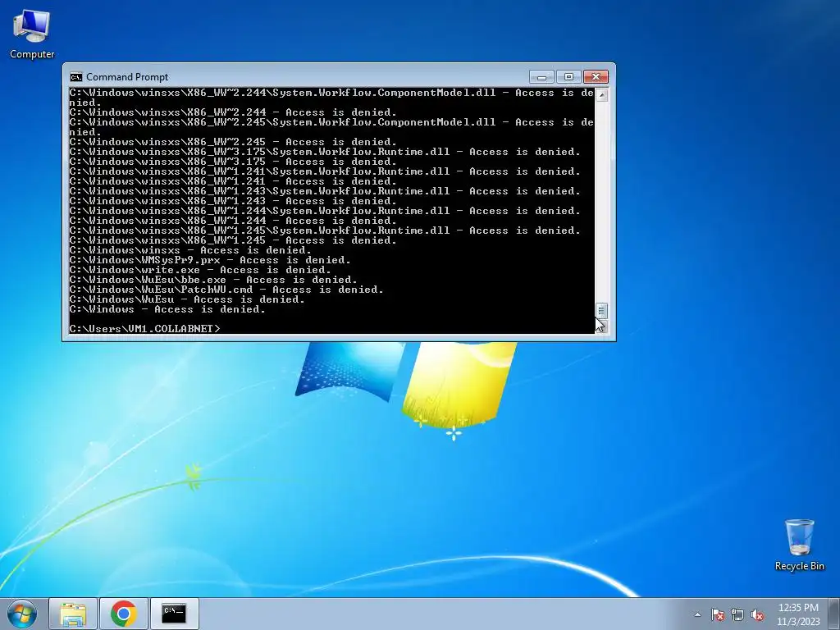
Task: Close the Command Prompt window
Action: [x=596, y=77]
